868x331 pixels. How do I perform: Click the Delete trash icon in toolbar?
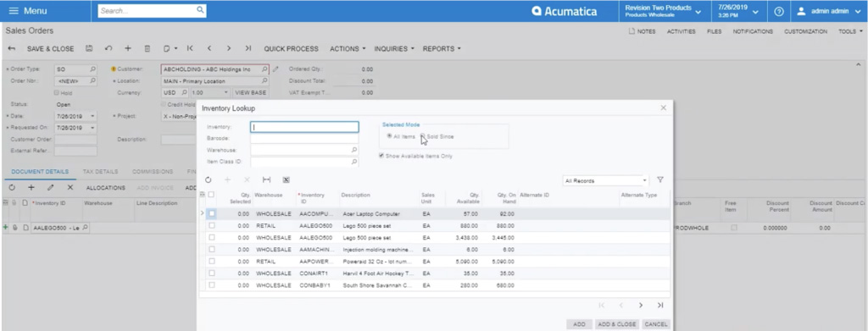click(147, 48)
